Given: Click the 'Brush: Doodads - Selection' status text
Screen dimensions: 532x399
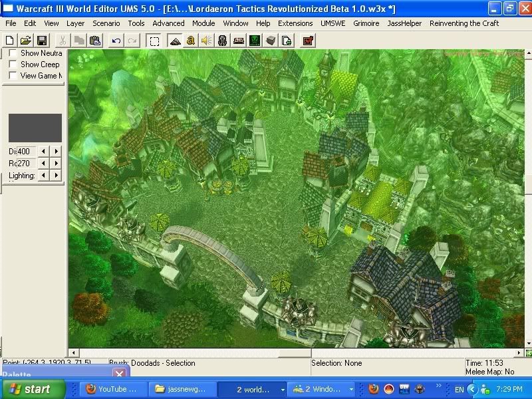Looking at the screenshot, I should [152, 363].
